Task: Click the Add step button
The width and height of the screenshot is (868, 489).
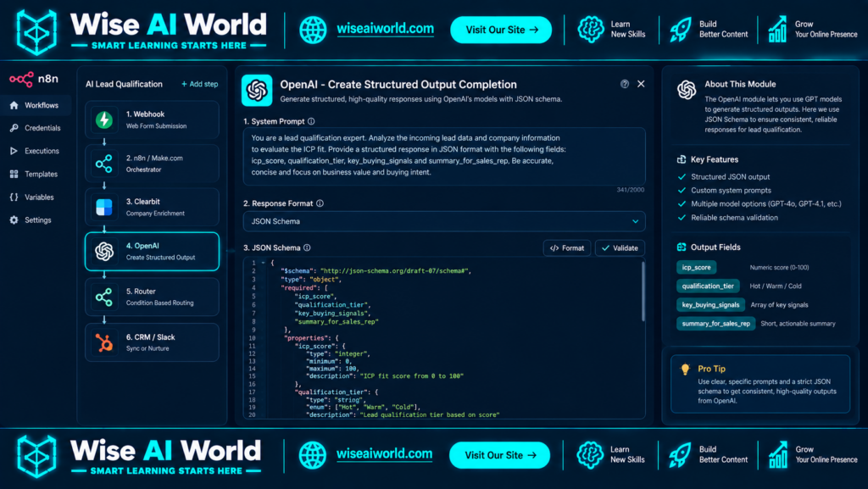Action: 200,84
